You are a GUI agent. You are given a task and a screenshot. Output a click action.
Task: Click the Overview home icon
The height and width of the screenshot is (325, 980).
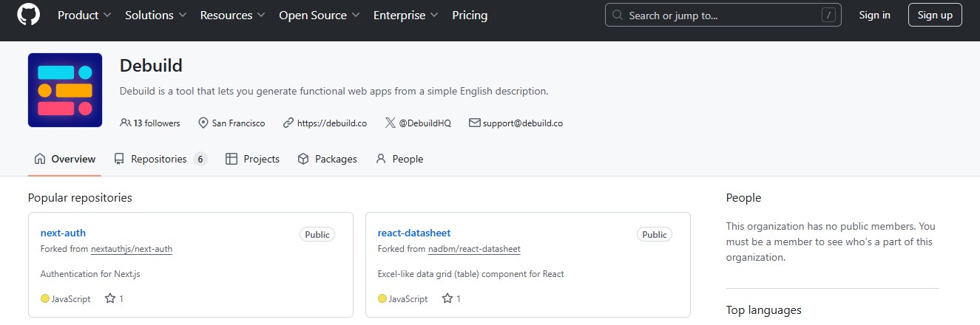(x=40, y=159)
